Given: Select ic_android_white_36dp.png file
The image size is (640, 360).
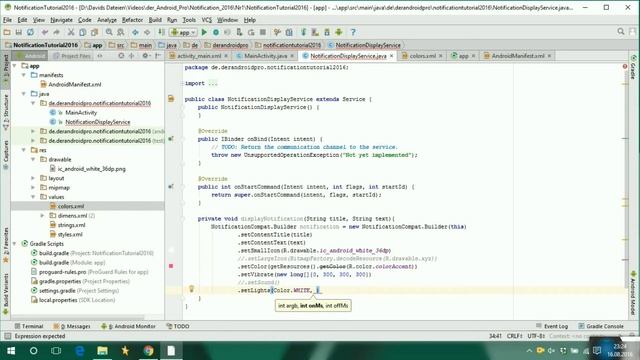Looking at the screenshot, I should 91,169.
